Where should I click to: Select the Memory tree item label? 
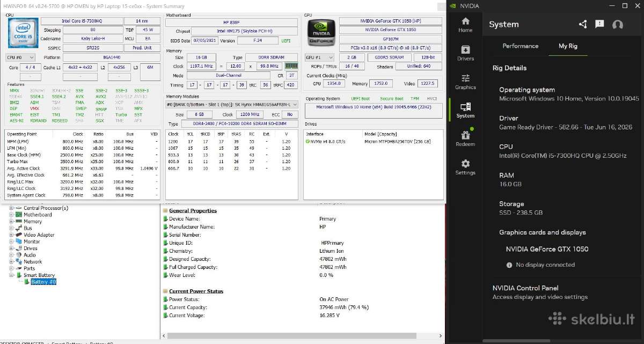click(33, 221)
